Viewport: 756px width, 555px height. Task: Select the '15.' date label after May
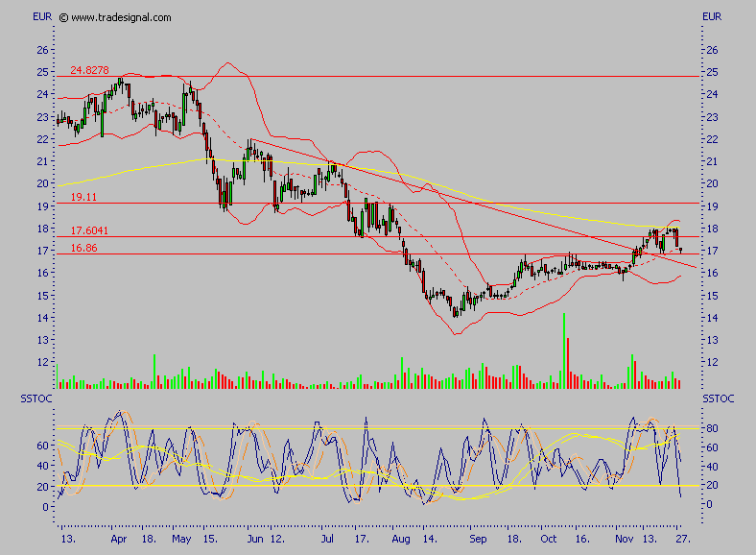coord(210,539)
